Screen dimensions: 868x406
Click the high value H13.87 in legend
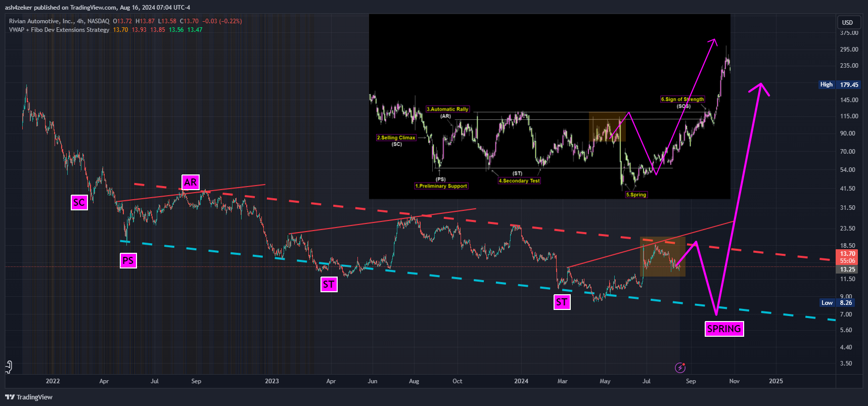click(145, 21)
